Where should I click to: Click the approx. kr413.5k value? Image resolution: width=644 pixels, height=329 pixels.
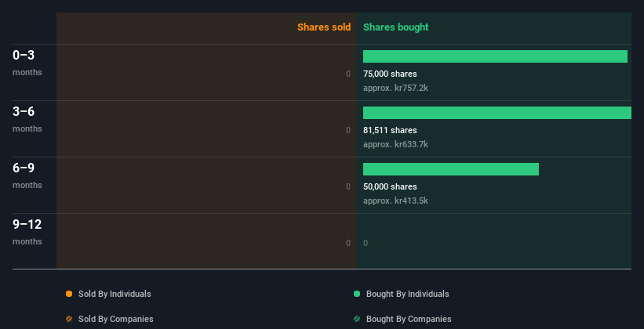(x=395, y=201)
